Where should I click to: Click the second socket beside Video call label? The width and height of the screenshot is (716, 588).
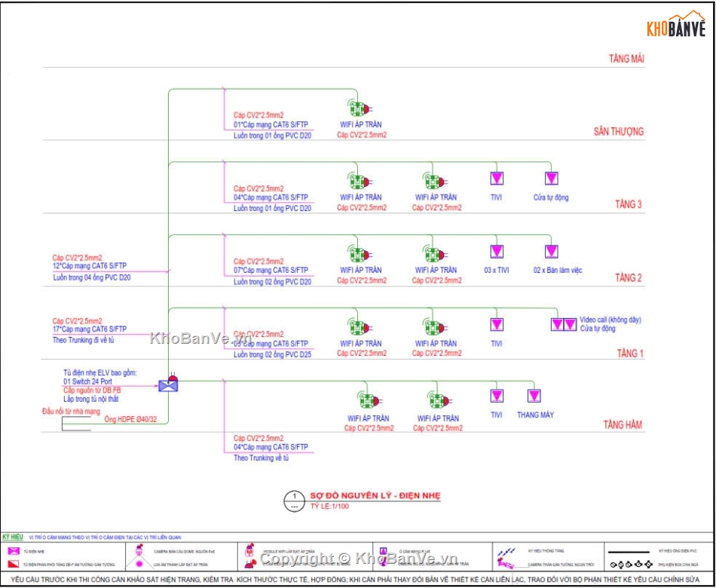point(571,324)
